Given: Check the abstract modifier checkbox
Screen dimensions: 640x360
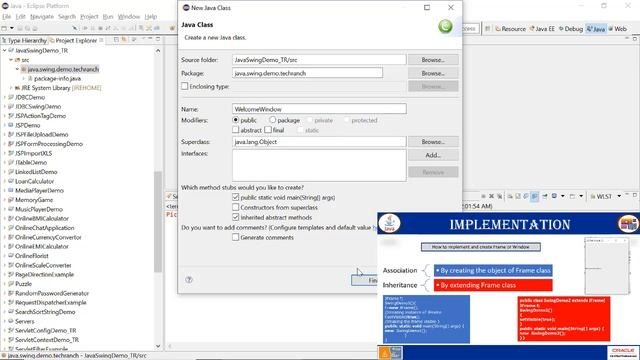Looking at the screenshot, I should [x=236, y=130].
